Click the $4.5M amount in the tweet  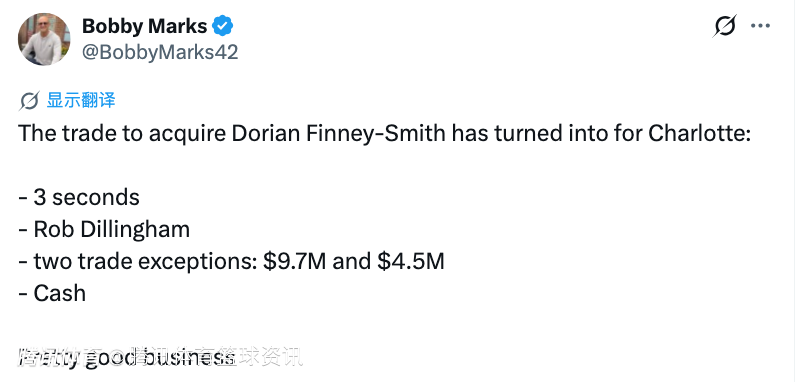(411, 261)
